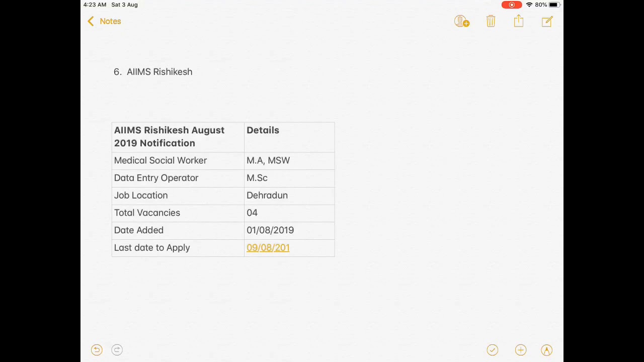This screenshot has height=362, width=644.
Task: Select the '01/08/2019' cell
Action: [x=289, y=230]
